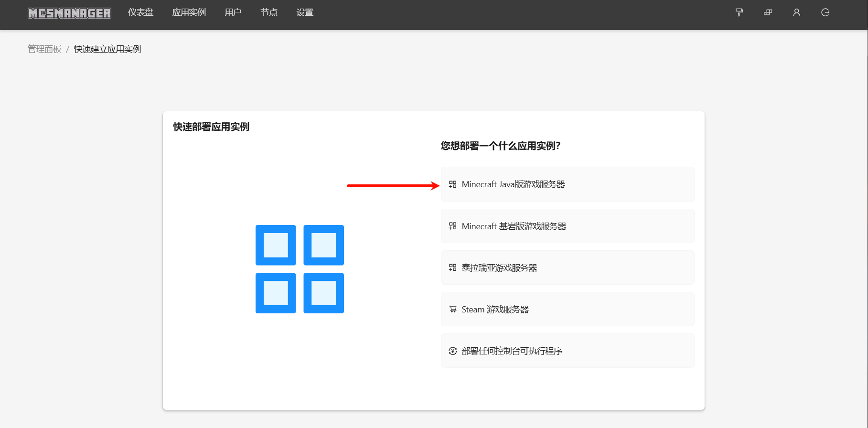Click the logout arrow icon
This screenshot has width=868, height=428.
pos(825,12)
